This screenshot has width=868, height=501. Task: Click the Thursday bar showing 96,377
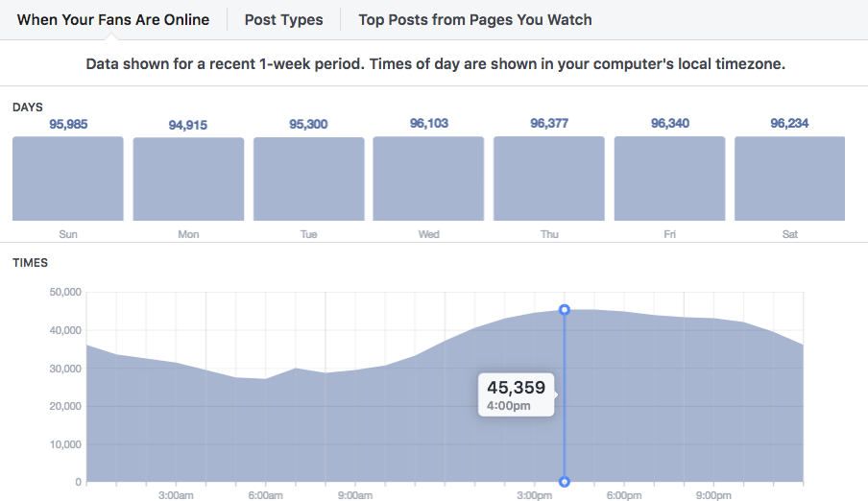click(549, 179)
